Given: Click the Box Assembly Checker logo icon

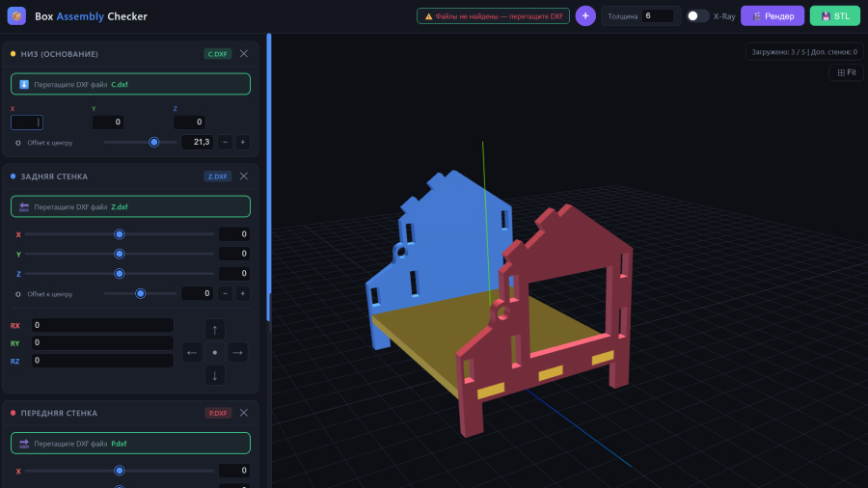Looking at the screenshot, I should [x=16, y=16].
